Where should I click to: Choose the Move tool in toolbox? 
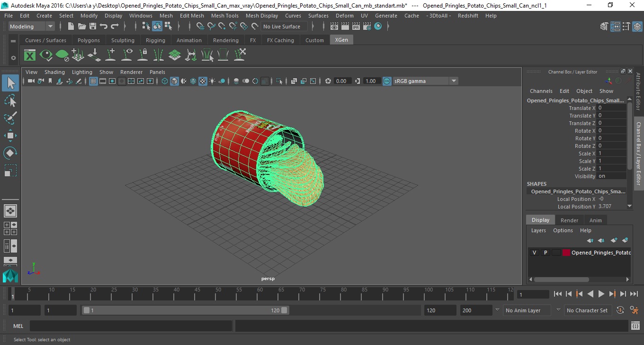(10, 136)
